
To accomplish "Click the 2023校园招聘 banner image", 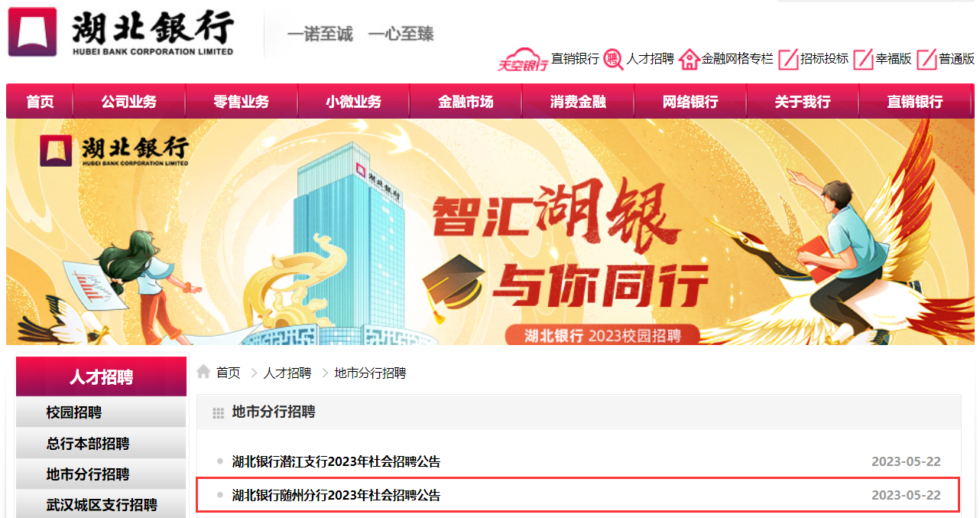I will 490,232.
